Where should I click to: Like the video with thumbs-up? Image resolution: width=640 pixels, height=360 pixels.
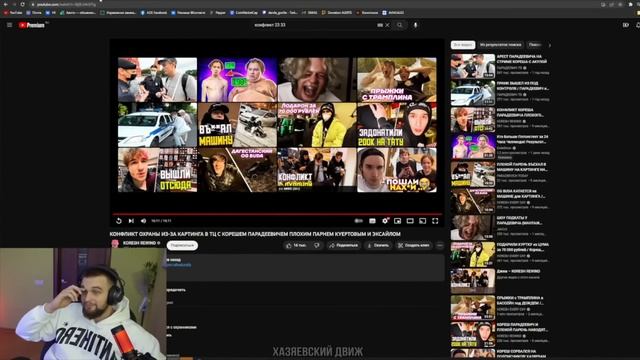296,245
